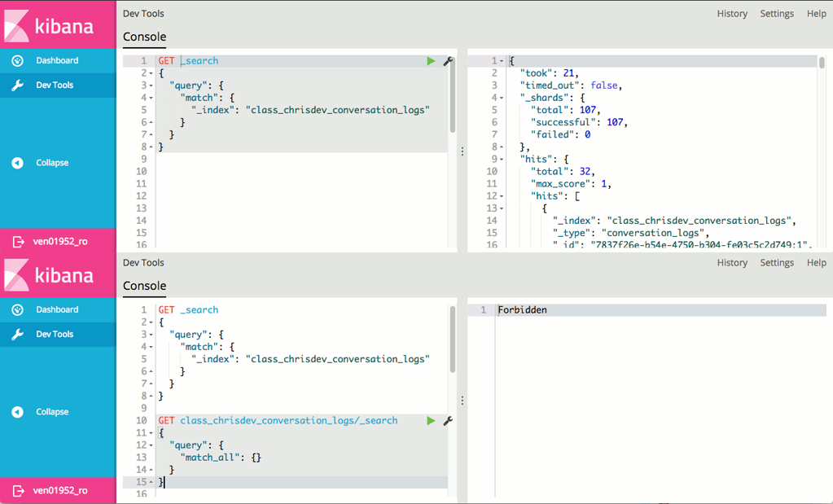833x504 pixels.
Task: Click logout icon beside ven01952_ro in lower sidebar
Action: (18, 491)
